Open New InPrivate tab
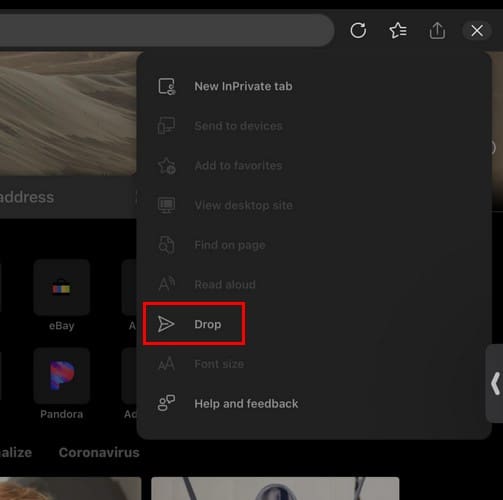The image size is (503, 500). point(243,86)
